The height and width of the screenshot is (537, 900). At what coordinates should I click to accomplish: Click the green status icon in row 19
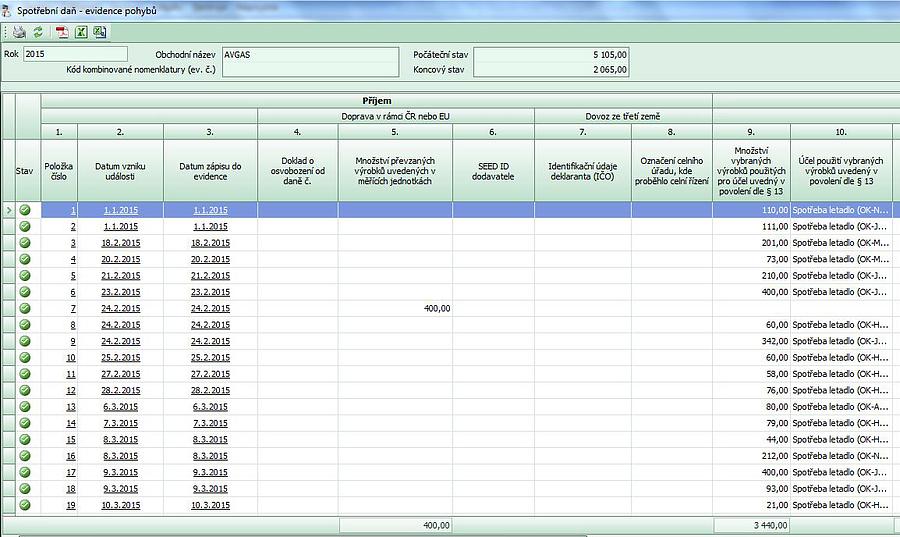(x=25, y=505)
